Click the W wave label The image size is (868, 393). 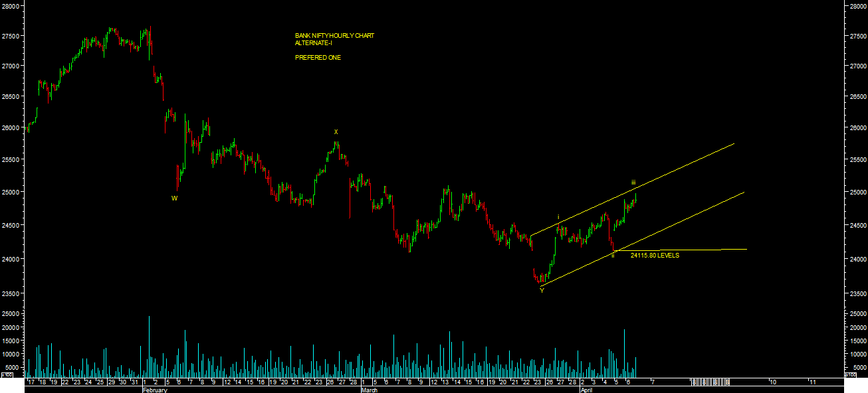coord(174,198)
